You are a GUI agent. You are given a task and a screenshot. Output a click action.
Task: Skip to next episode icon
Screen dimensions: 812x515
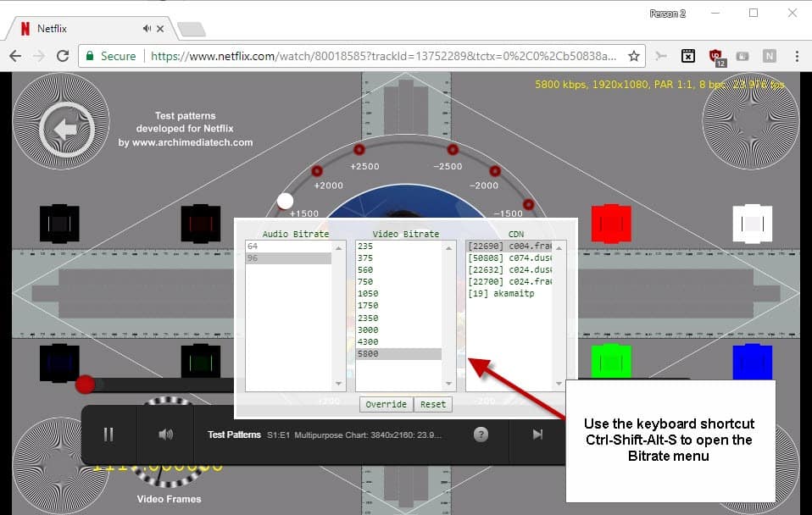click(537, 435)
